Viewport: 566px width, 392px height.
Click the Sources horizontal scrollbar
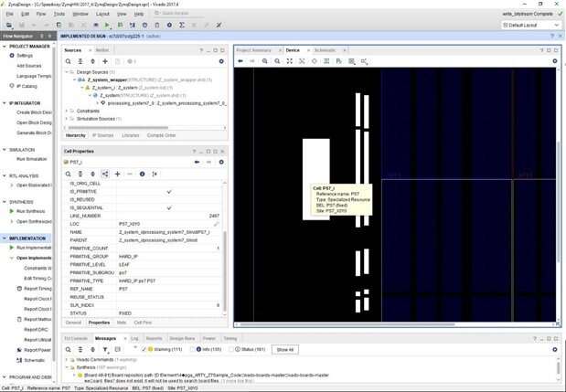coord(118,128)
